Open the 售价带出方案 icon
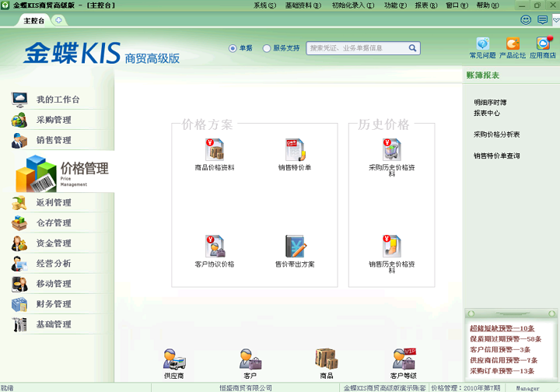This screenshot has height=392, width=560. click(296, 246)
